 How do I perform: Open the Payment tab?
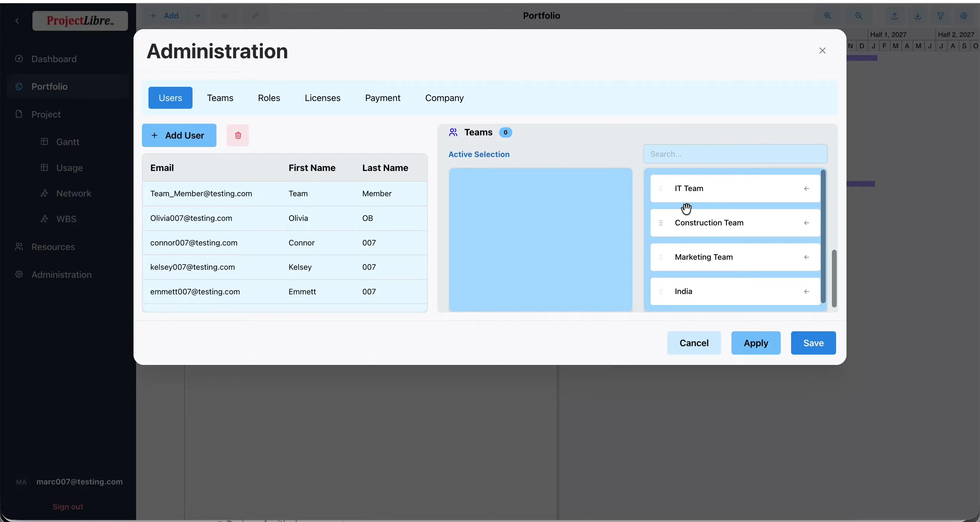click(383, 98)
